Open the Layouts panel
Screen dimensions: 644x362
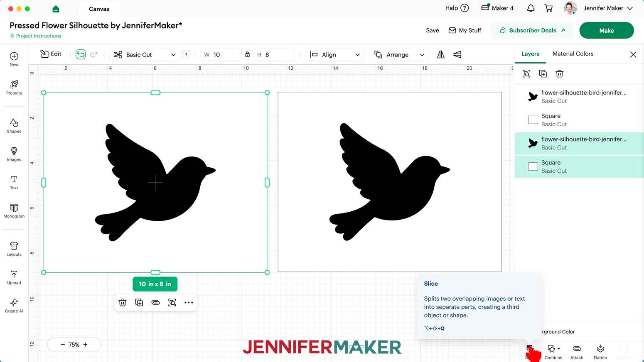(x=14, y=249)
